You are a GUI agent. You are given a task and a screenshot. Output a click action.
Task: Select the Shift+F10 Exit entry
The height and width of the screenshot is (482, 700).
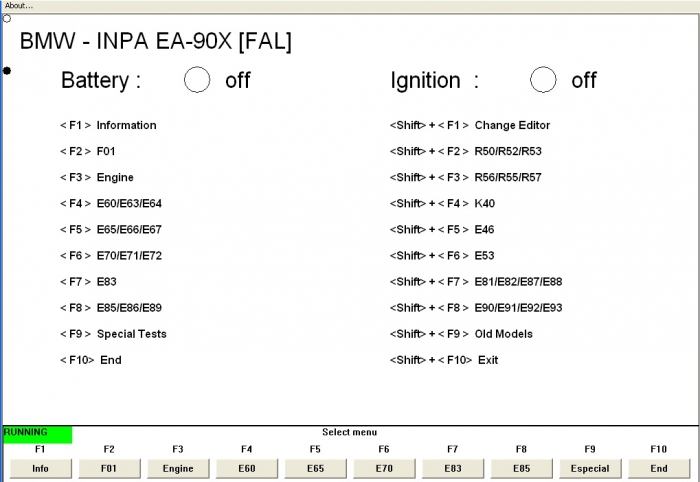tap(444, 360)
